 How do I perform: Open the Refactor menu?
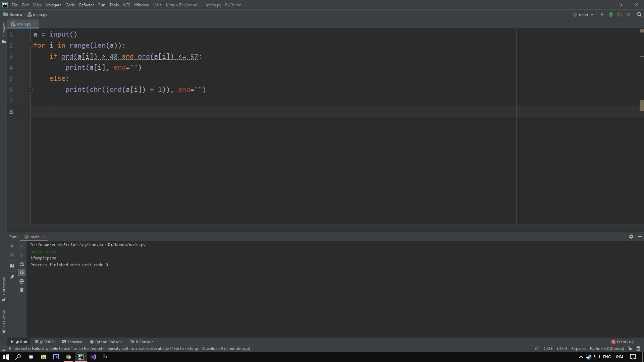(86, 5)
